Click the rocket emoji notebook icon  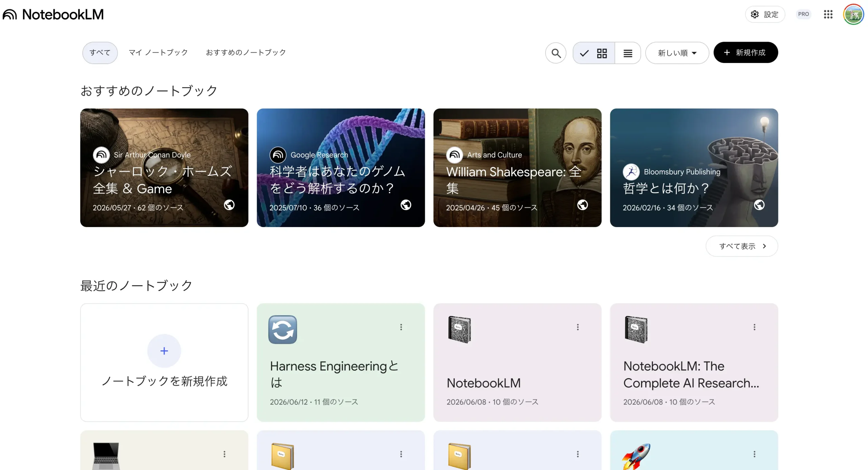point(636,456)
